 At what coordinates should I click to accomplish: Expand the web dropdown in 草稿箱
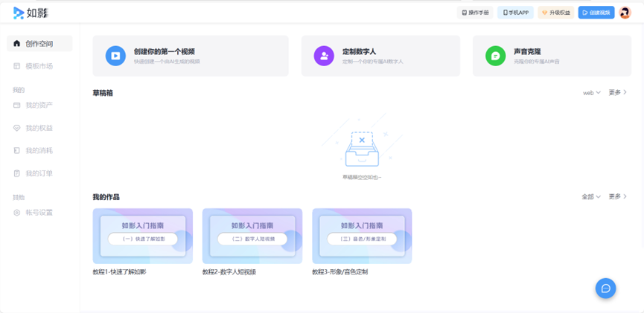(x=591, y=93)
